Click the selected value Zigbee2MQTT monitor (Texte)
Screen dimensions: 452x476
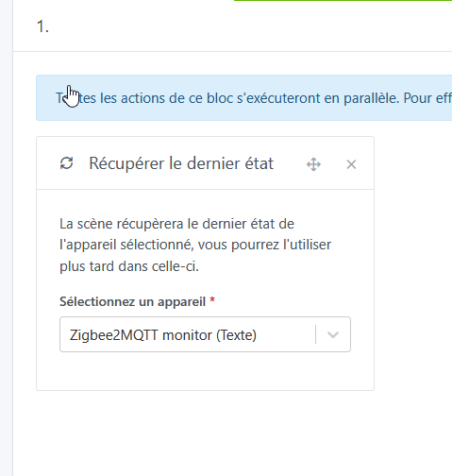163,335
